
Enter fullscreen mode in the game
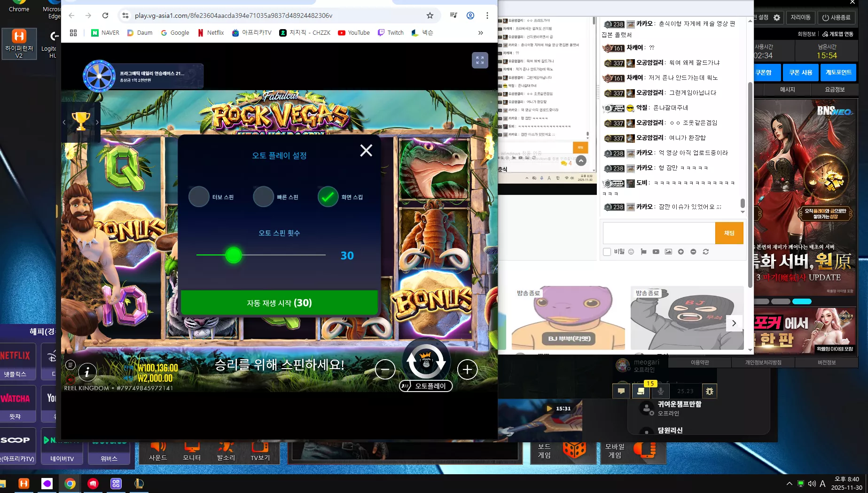coord(480,60)
